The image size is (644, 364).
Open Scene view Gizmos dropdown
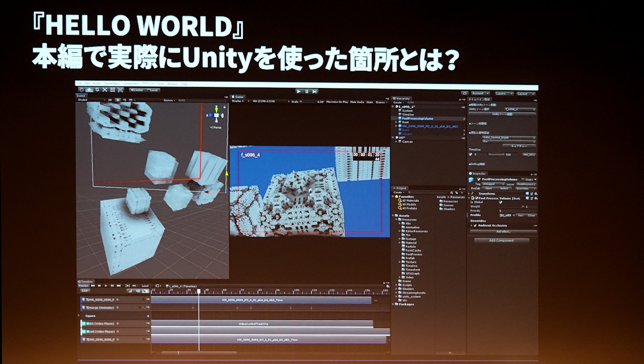coord(169,100)
